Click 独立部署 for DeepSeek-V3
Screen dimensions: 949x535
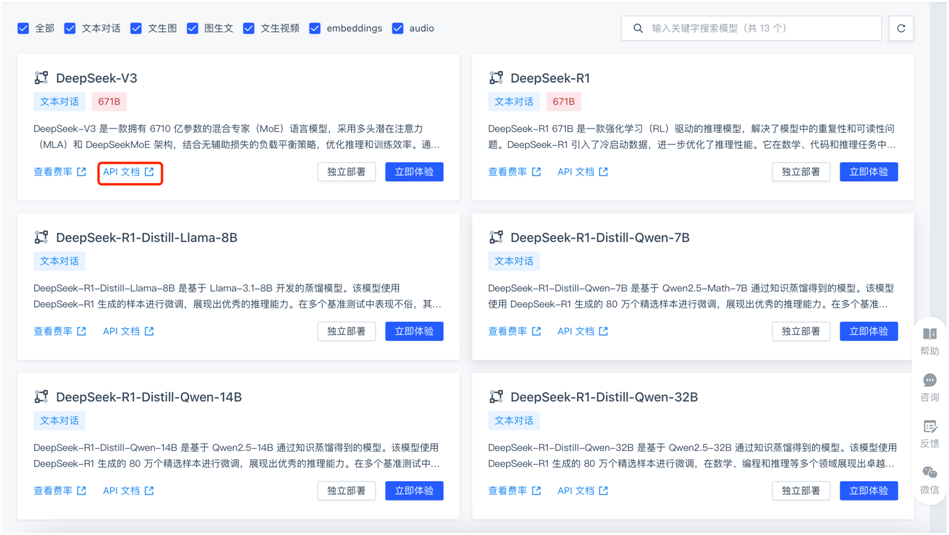[x=346, y=172]
